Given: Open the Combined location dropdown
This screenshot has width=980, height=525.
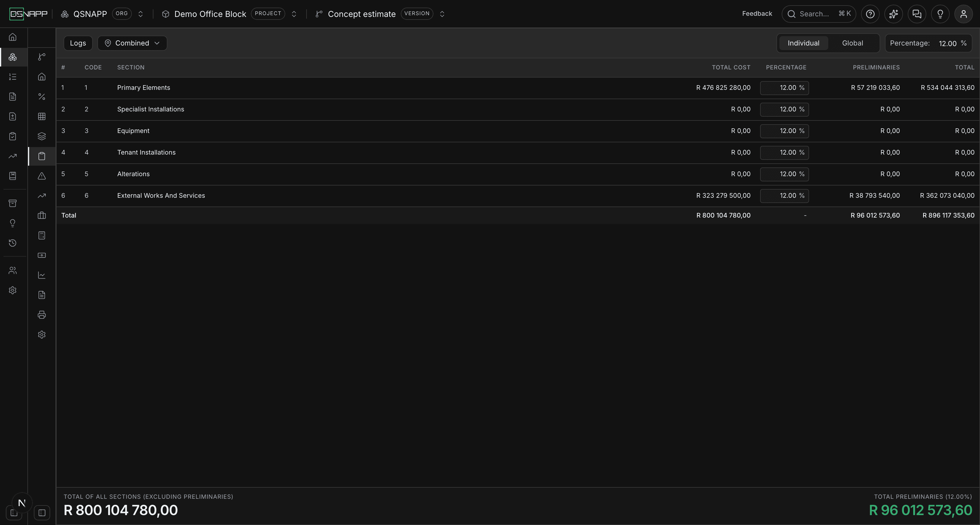Looking at the screenshot, I should 132,43.
